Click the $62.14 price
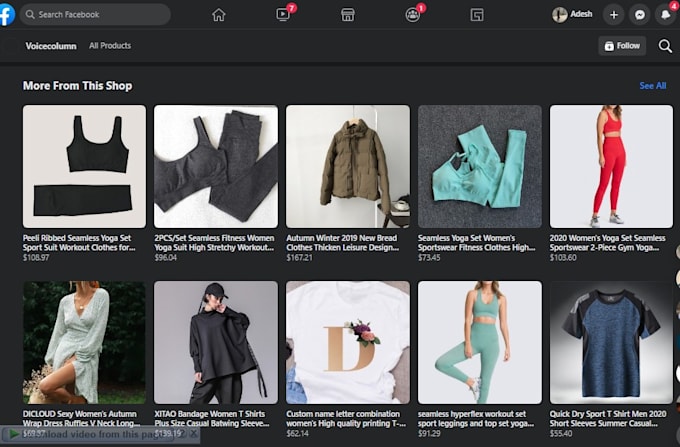Image resolution: width=680 pixels, height=447 pixels. 298,434
